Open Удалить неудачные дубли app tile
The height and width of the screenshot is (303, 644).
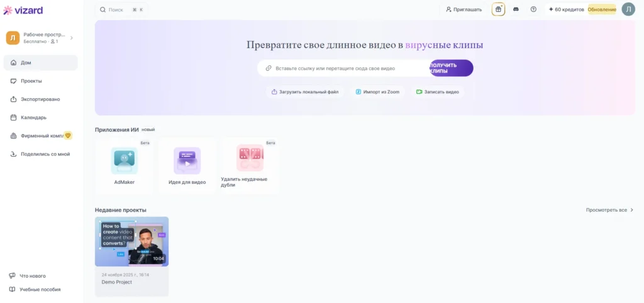250,165
